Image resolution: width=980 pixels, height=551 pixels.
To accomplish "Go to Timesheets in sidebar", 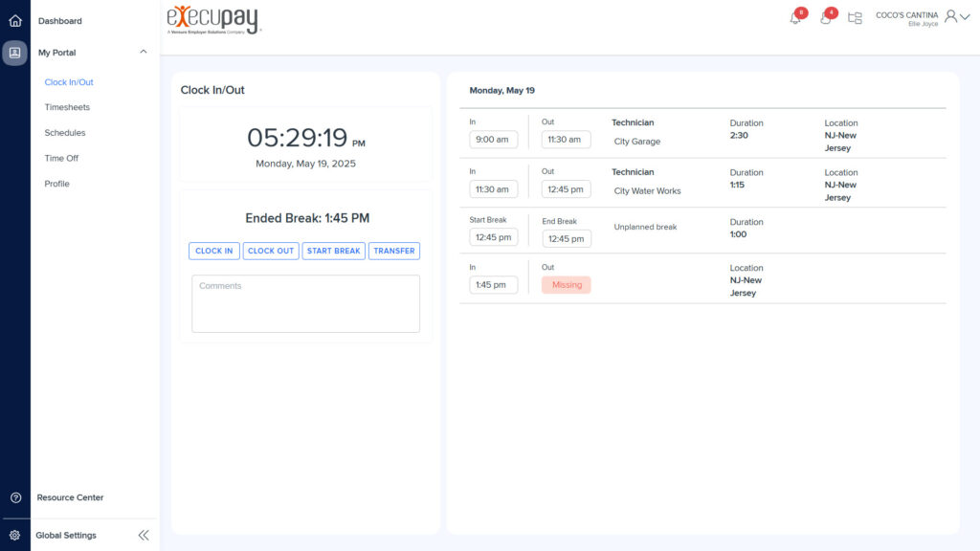I will click(x=67, y=107).
